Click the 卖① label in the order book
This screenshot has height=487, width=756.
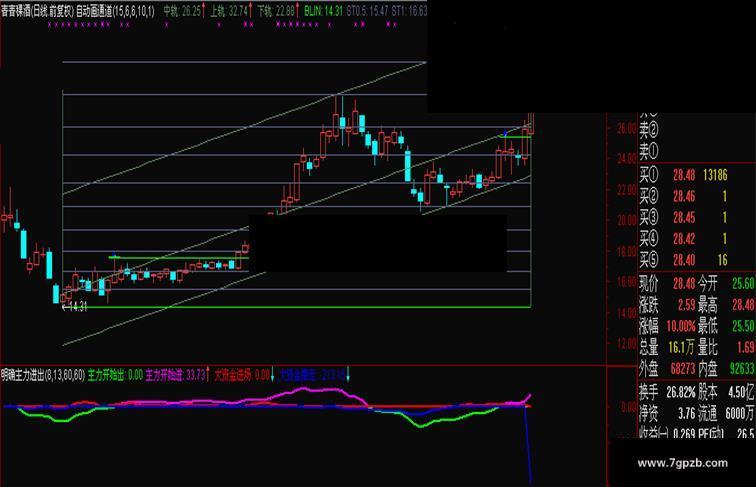click(x=649, y=151)
